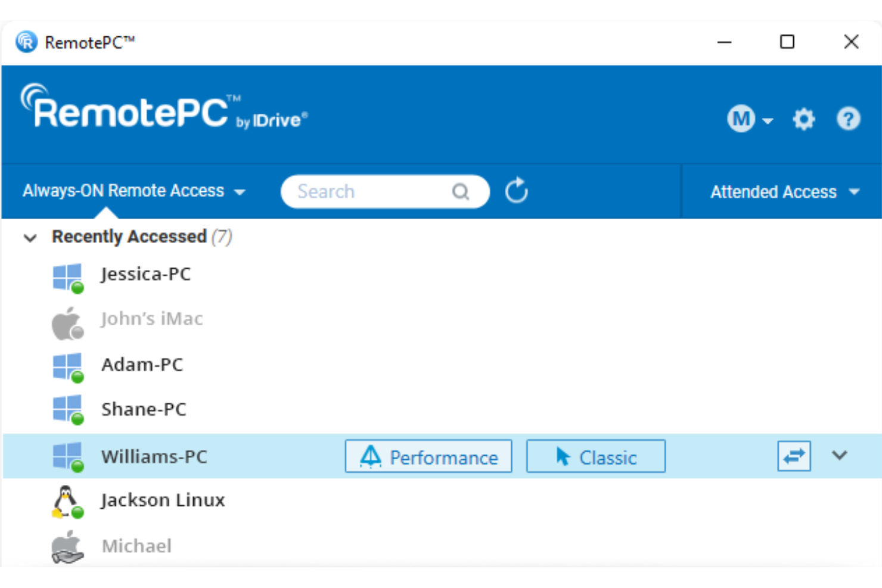The image size is (882, 588).
Task: Click the Apple icon beside John's iMac
Action: [x=66, y=321]
